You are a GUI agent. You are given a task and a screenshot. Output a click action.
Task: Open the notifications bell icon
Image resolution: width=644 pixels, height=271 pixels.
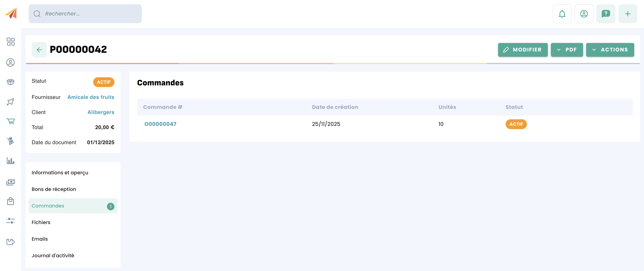562,14
